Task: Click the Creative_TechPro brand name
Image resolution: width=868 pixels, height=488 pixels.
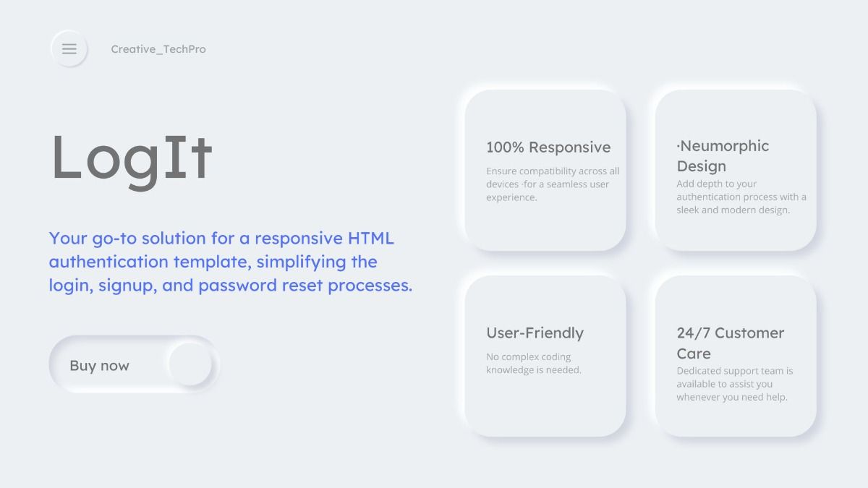Action: 158,49
